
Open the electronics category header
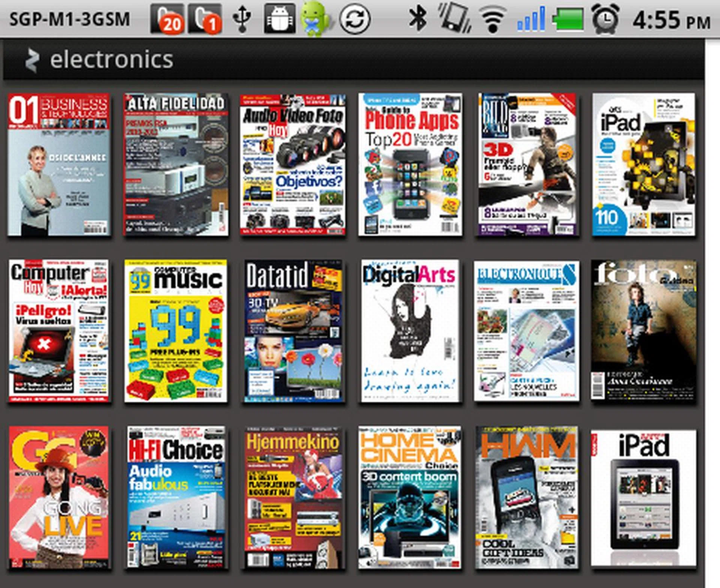click(111, 60)
